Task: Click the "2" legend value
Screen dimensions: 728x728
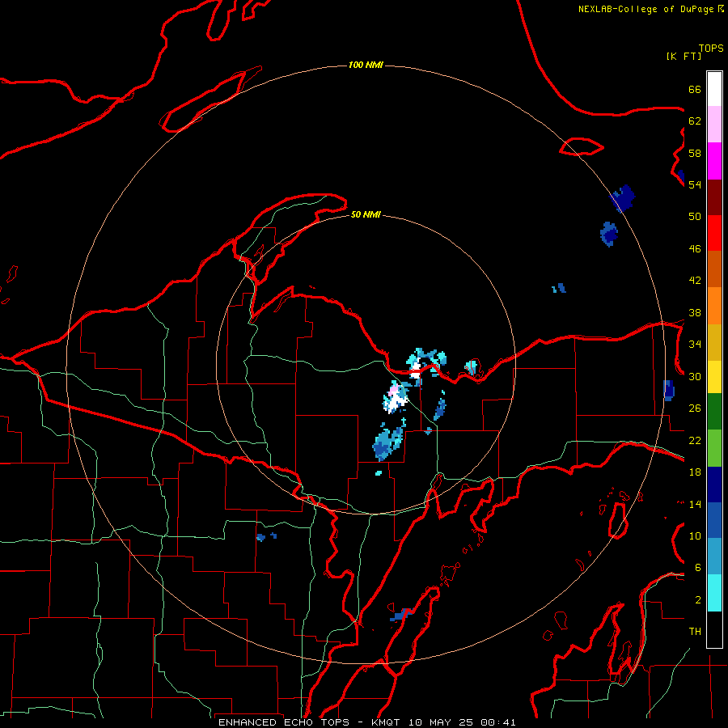Action: point(698,600)
